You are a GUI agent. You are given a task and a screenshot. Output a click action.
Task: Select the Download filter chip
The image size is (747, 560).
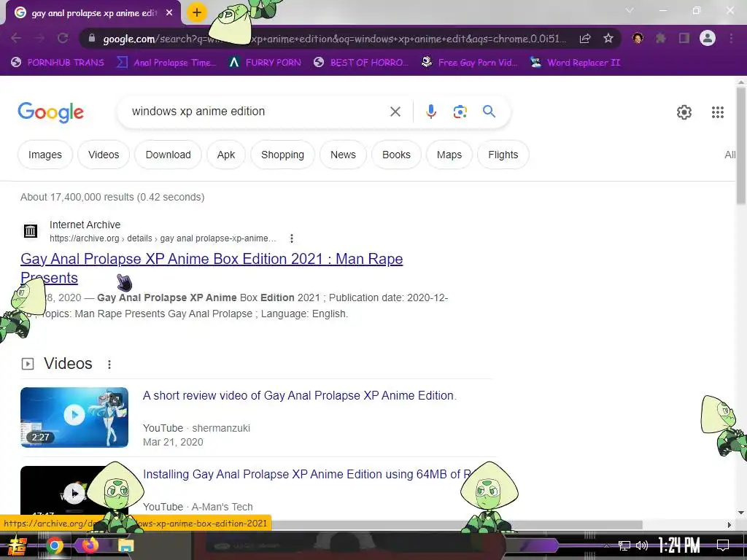tap(169, 155)
